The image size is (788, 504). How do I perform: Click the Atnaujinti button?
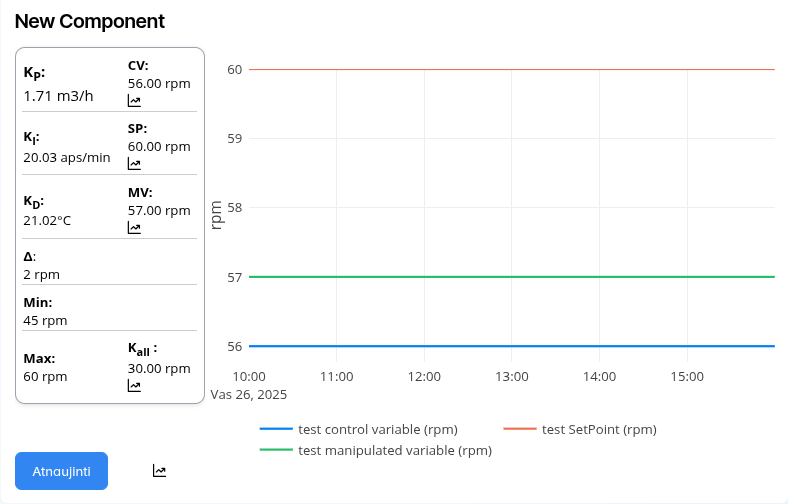[61, 471]
